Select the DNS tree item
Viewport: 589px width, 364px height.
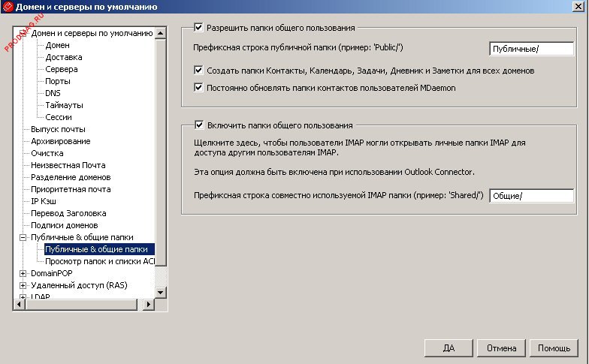coord(53,93)
